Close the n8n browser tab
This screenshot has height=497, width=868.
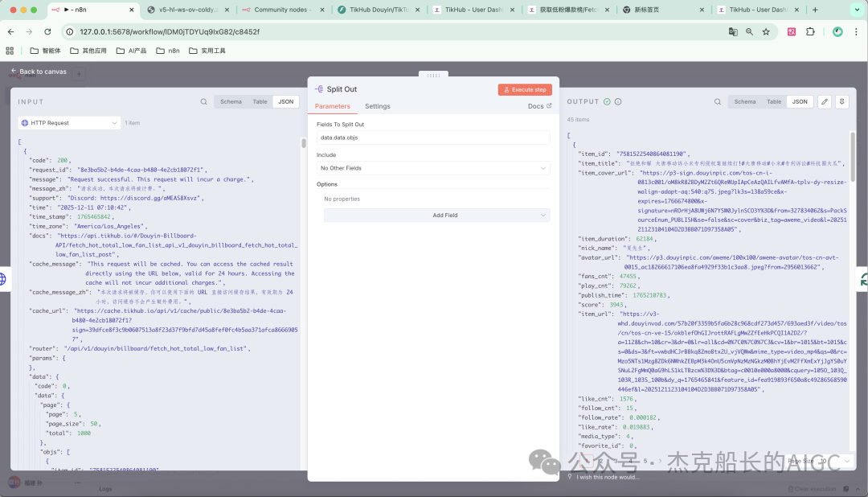click(x=131, y=10)
